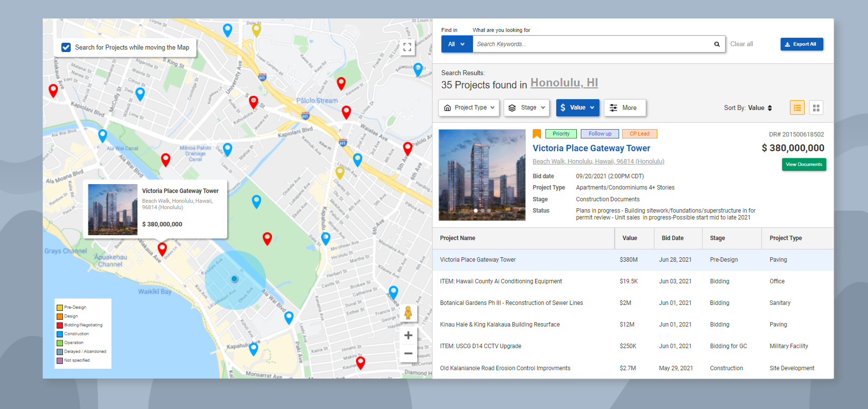
Task: Click the Export All button
Action: click(802, 44)
